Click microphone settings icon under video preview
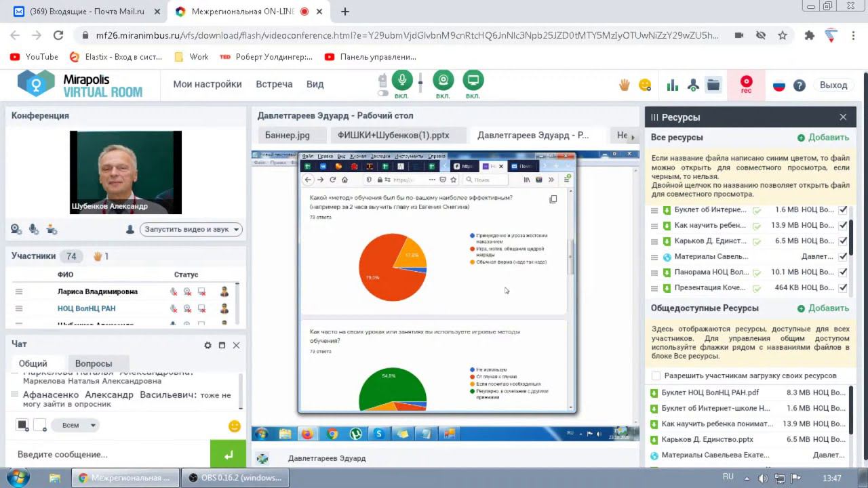Image resolution: width=868 pixels, height=488 pixels. (34, 230)
